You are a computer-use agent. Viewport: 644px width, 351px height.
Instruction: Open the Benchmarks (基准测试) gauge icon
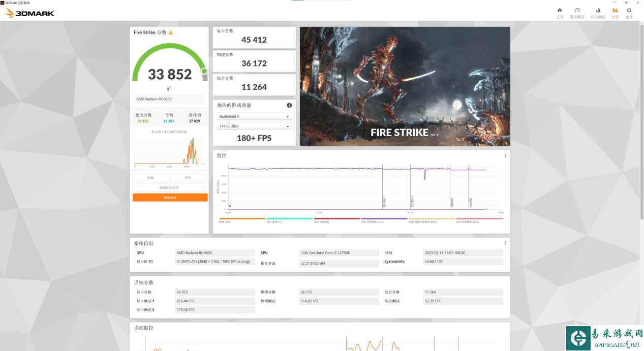tap(577, 10)
